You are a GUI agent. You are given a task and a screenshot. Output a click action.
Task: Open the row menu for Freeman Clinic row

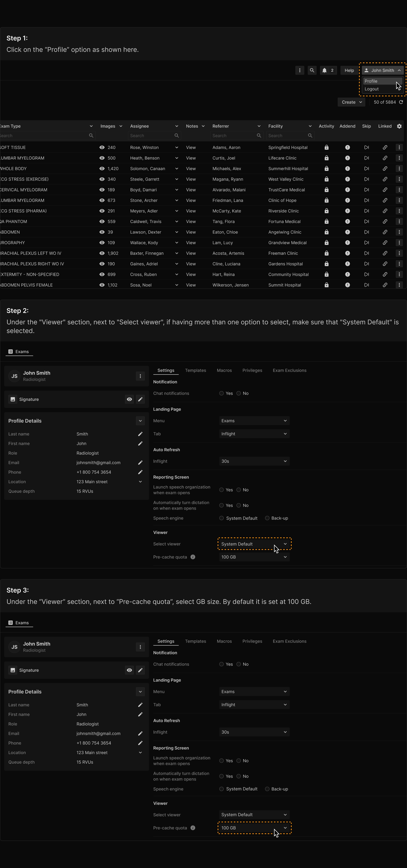(399, 253)
